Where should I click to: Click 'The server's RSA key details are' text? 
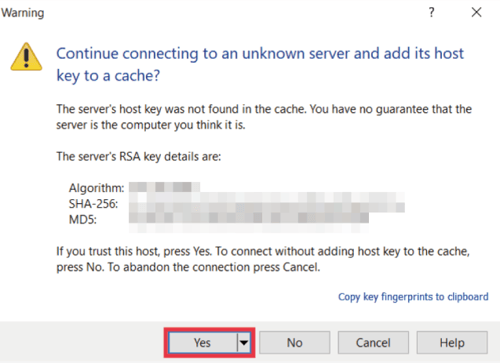click(139, 156)
